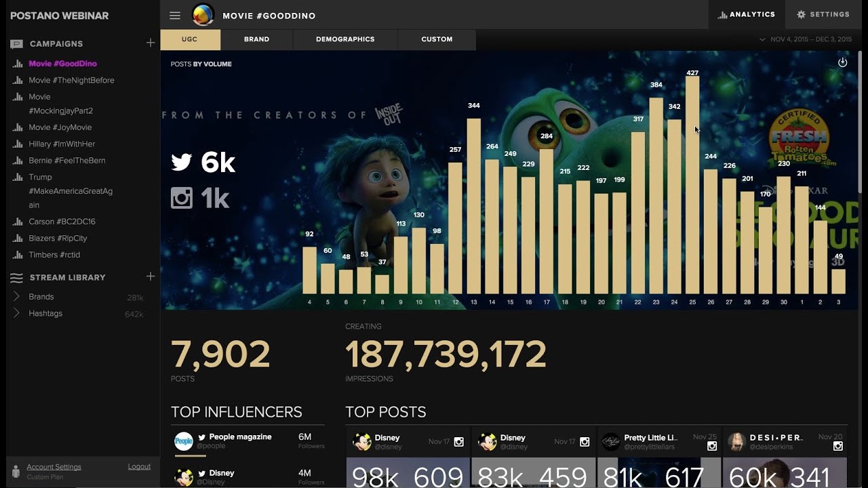Click the bar for day 23 (384 posts)
Viewport: 868px width, 488px height.
click(656, 196)
